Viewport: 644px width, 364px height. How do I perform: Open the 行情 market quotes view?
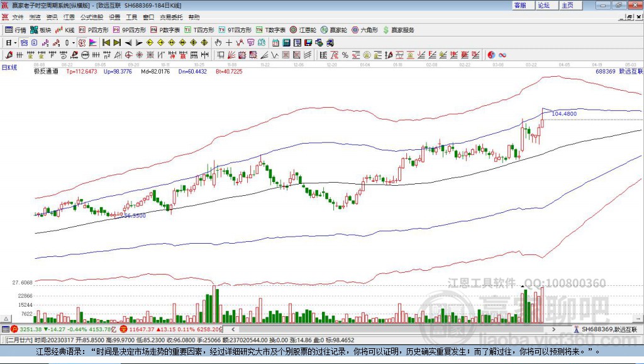pos(15,30)
